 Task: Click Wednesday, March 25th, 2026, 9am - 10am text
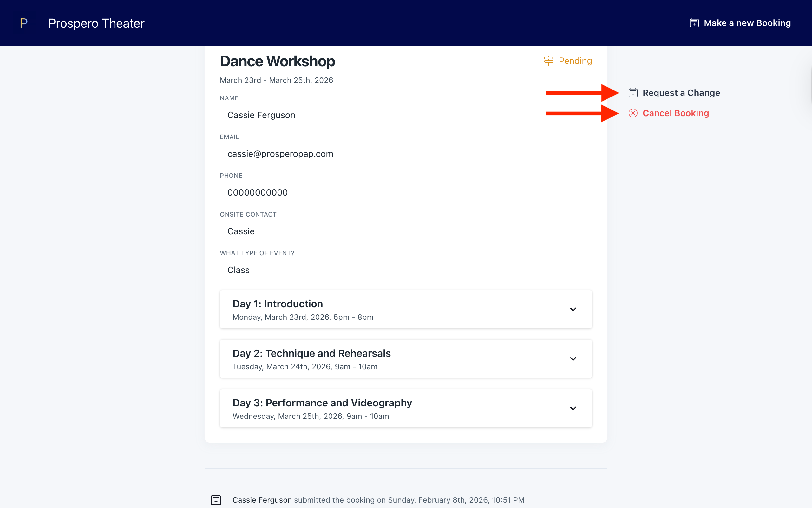click(x=311, y=416)
